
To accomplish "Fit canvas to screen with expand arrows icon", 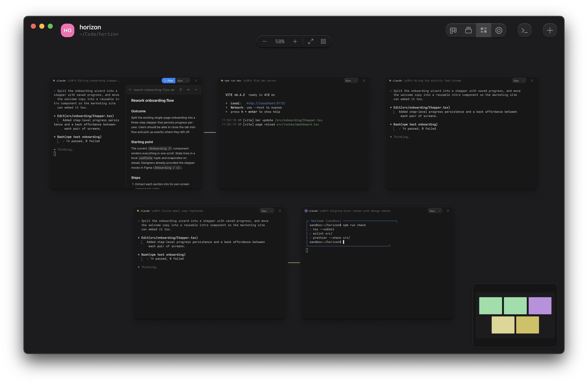I will pos(310,42).
